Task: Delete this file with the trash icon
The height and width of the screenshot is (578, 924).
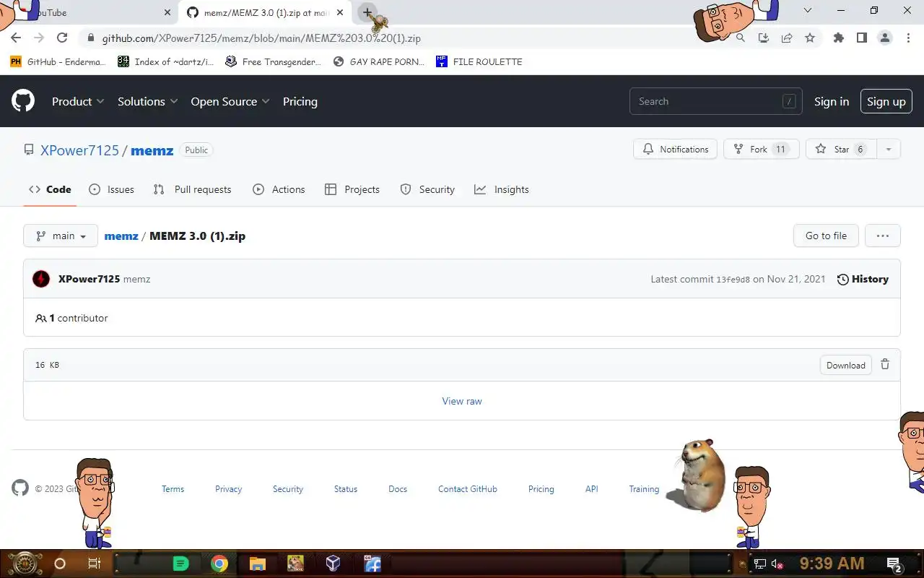Action: (x=885, y=365)
